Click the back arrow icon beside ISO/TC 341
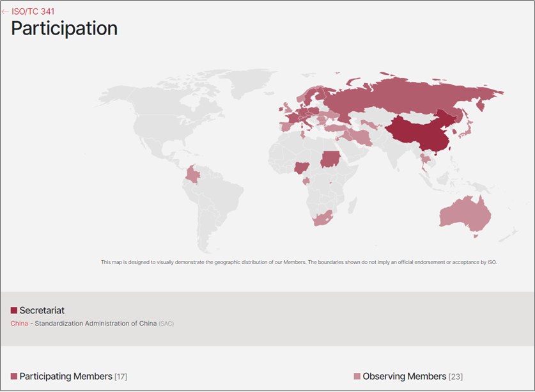 [6, 12]
